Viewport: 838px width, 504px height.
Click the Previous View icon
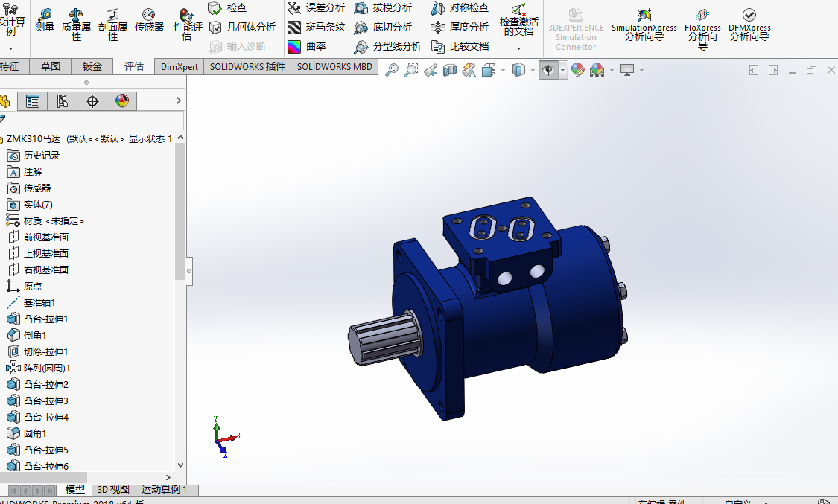pos(431,70)
